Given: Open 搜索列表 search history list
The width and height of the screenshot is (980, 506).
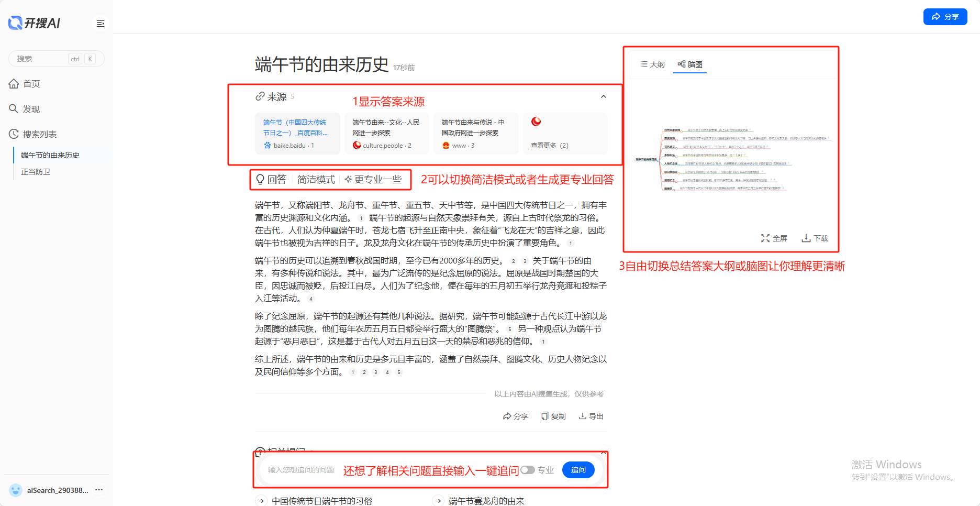Looking at the screenshot, I should (39, 134).
